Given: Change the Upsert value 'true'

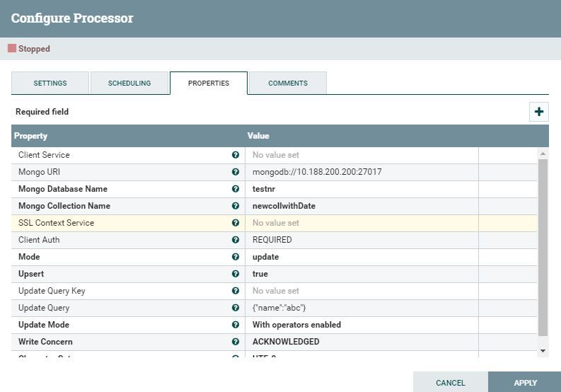Looking at the screenshot, I should click(361, 274).
